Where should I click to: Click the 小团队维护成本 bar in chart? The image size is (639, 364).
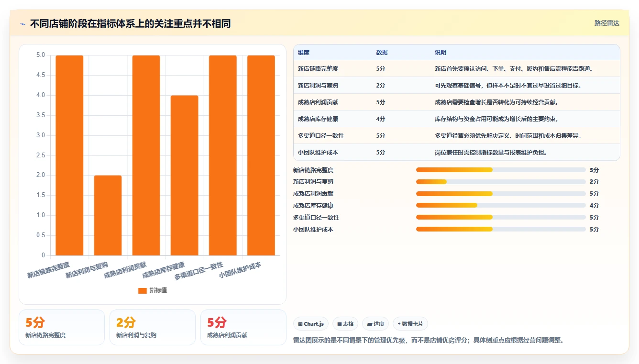pyautogui.click(x=261, y=155)
